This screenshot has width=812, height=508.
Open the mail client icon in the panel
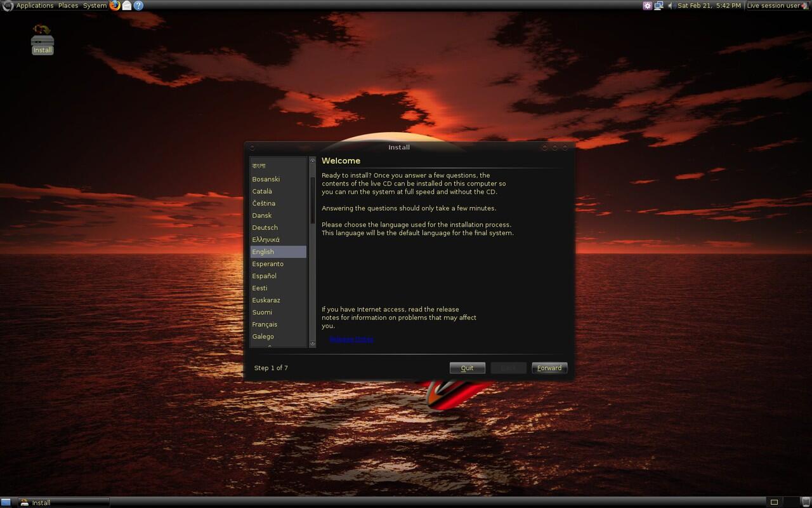pos(126,5)
